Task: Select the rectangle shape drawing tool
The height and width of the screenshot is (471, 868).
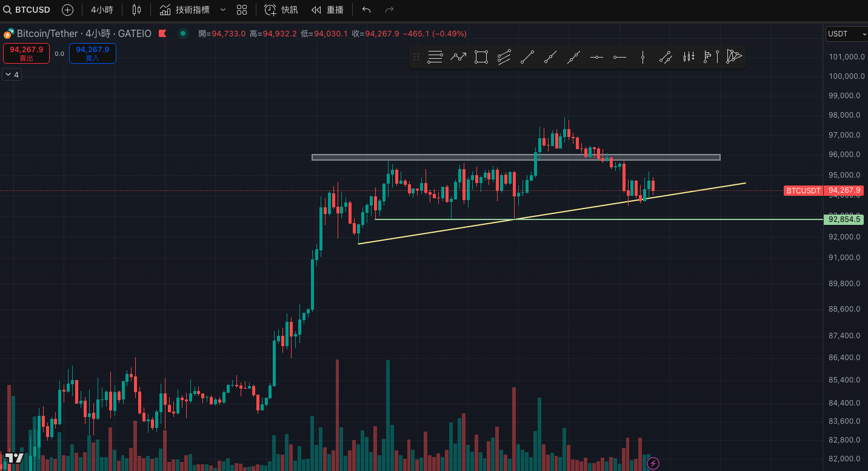Action: click(481, 58)
